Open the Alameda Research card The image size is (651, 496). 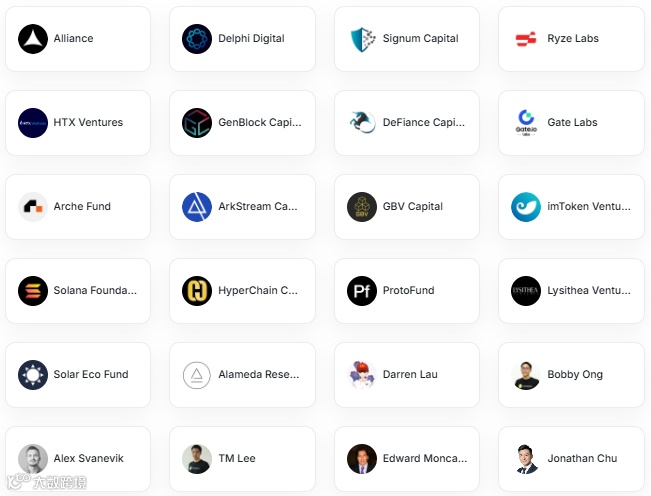click(x=242, y=375)
